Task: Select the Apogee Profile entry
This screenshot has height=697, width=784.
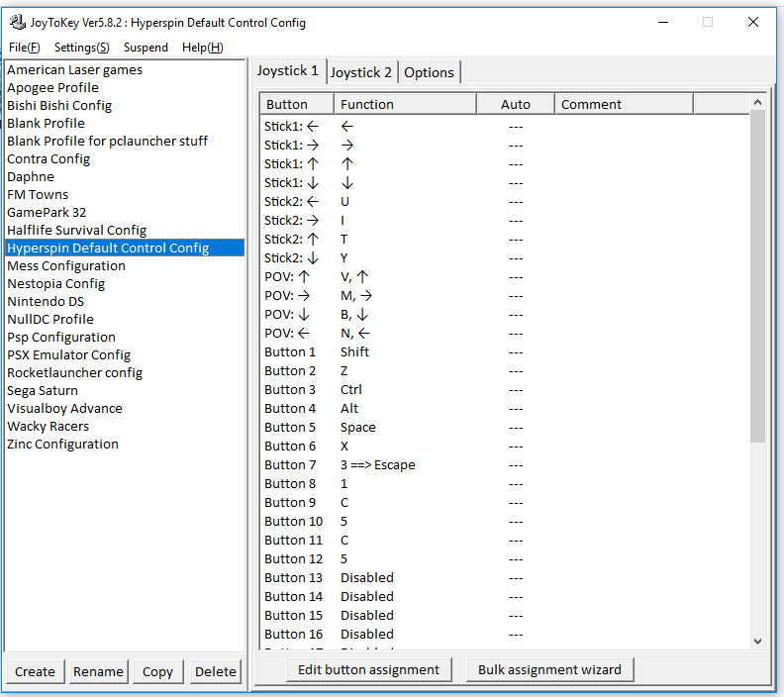Action: (125, 87)
